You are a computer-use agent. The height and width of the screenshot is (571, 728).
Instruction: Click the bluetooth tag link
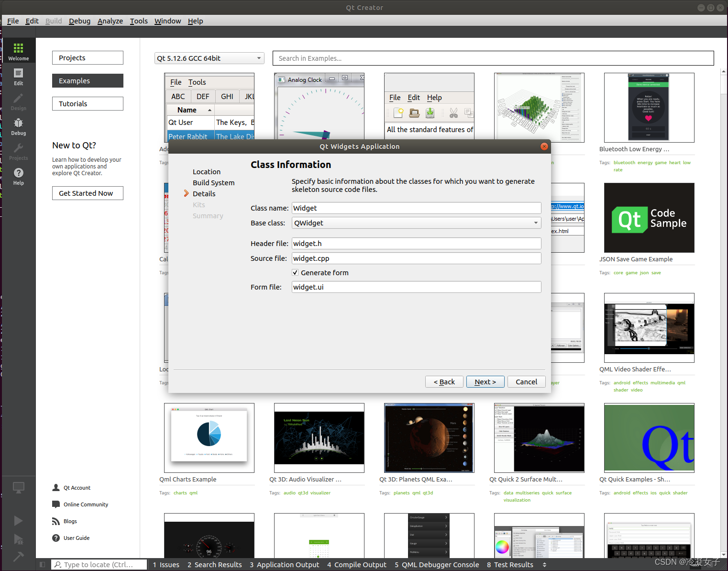coord(624,163)
